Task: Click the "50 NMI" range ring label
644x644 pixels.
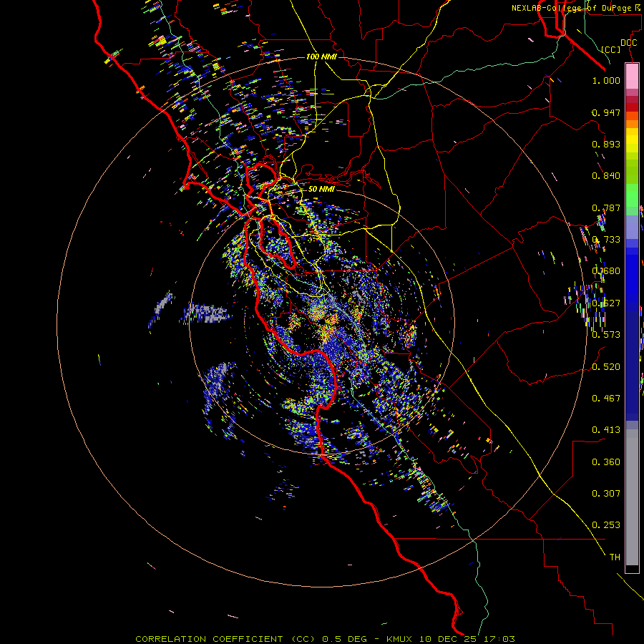Action: (321, 189)
